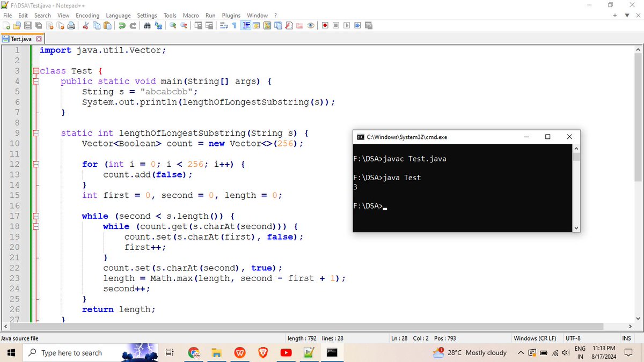Image resolution: width=644 pixels, height=362 pixels.
Task: Click the weather 28°C Mostly cloudy widget
Action: click(x=470, y=352)
